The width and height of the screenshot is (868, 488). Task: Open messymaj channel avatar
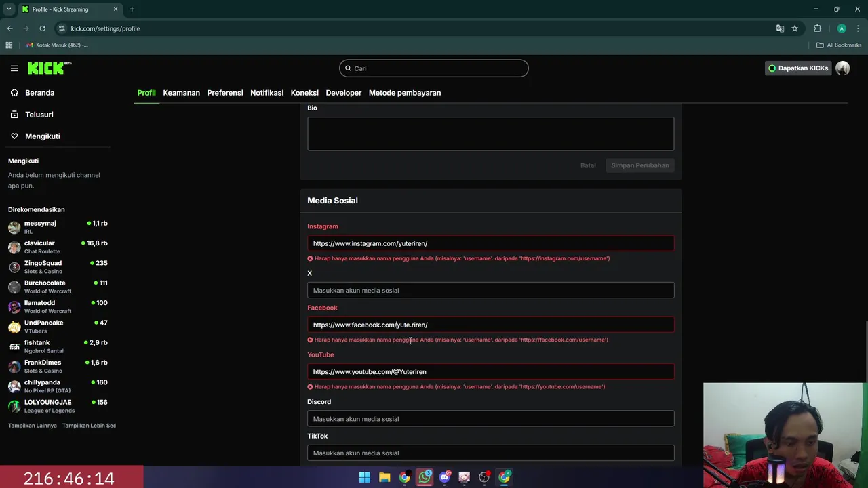click(x=14, y=228)
